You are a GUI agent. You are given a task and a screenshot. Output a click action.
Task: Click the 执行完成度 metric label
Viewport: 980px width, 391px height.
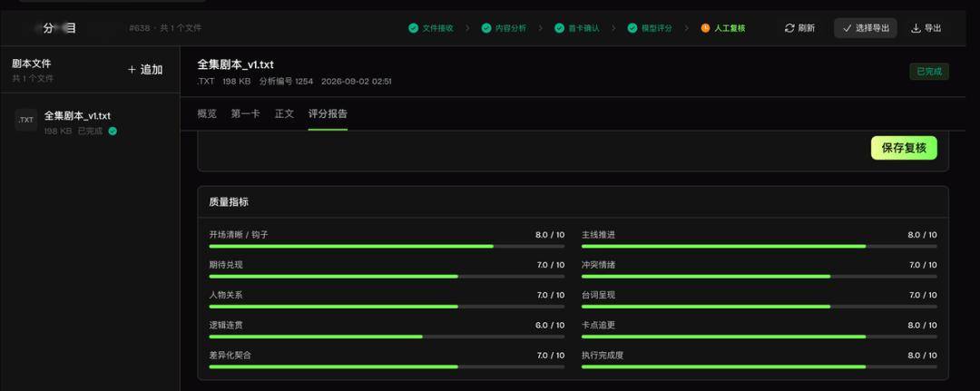coord(603,356)
